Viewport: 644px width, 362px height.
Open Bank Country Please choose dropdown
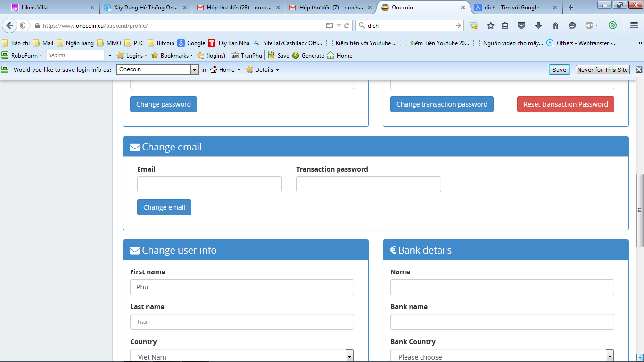point(502,356)
